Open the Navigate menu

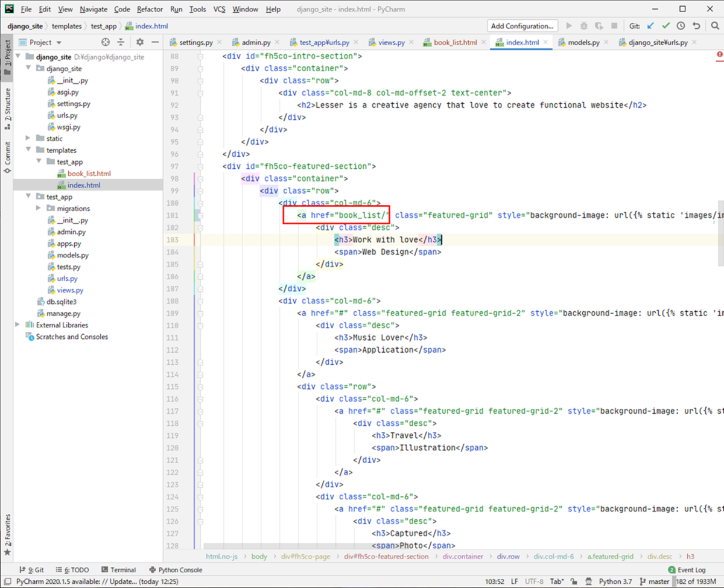click(94, 9)
